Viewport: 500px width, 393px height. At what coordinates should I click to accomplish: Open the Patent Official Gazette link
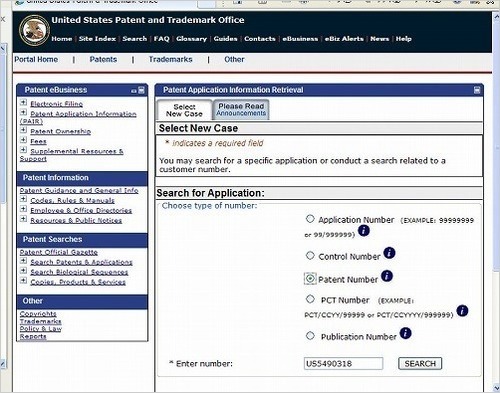click(x=59, y=252)
